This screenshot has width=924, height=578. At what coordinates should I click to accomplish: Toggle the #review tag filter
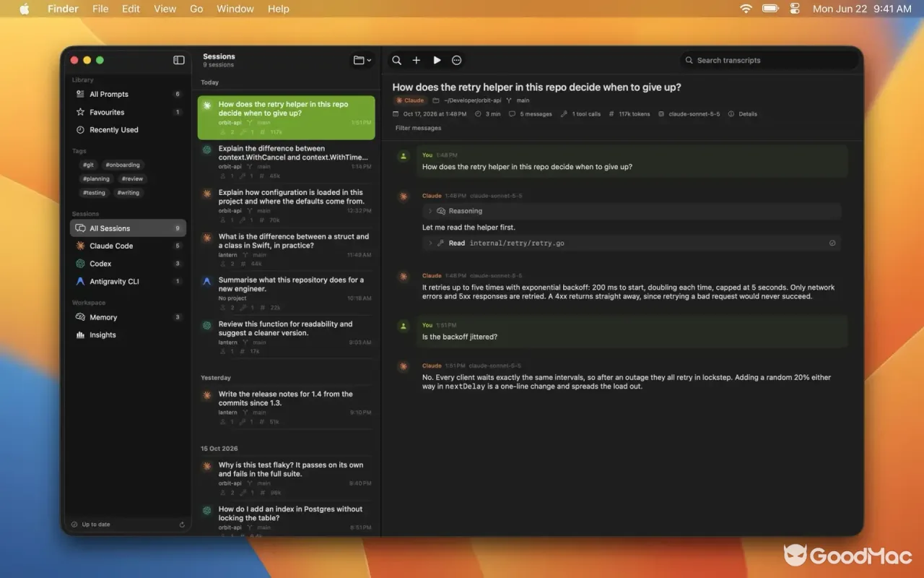click(132, 178)
